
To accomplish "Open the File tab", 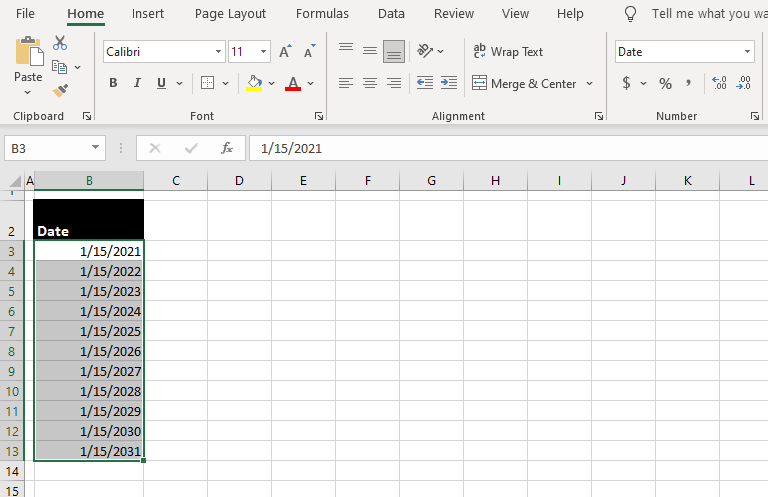I will pyautogui.click(x=25, y=14).
